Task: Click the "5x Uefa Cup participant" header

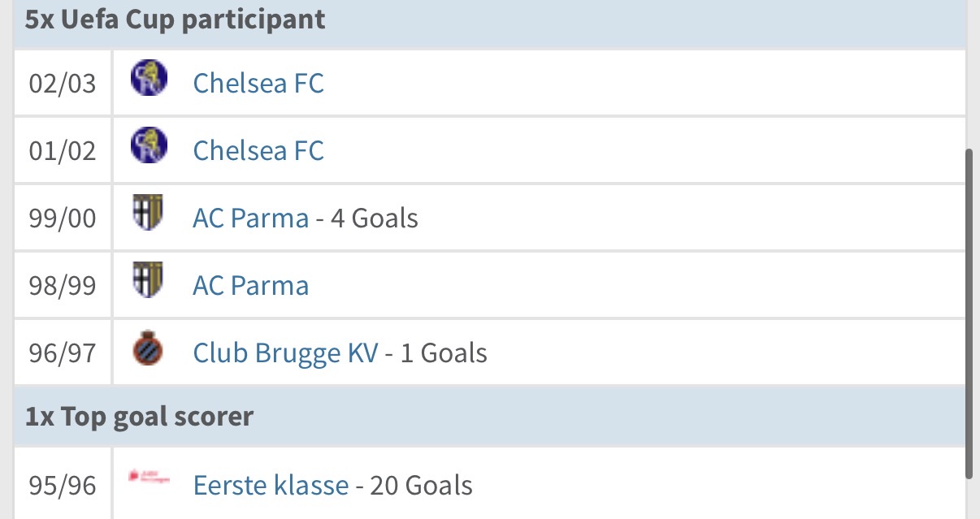Action: click(x=175, y=19)
